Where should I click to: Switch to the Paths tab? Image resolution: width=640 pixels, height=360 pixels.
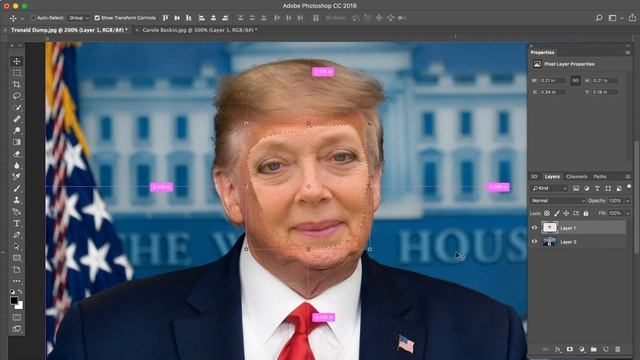(x=600, y=176)
